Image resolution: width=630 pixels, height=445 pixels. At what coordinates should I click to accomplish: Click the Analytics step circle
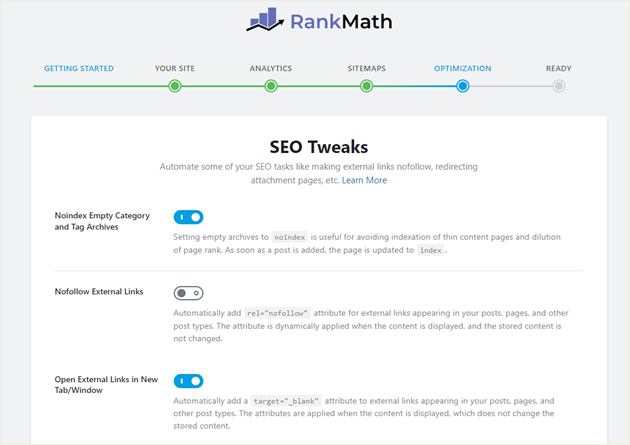[271, 86]
